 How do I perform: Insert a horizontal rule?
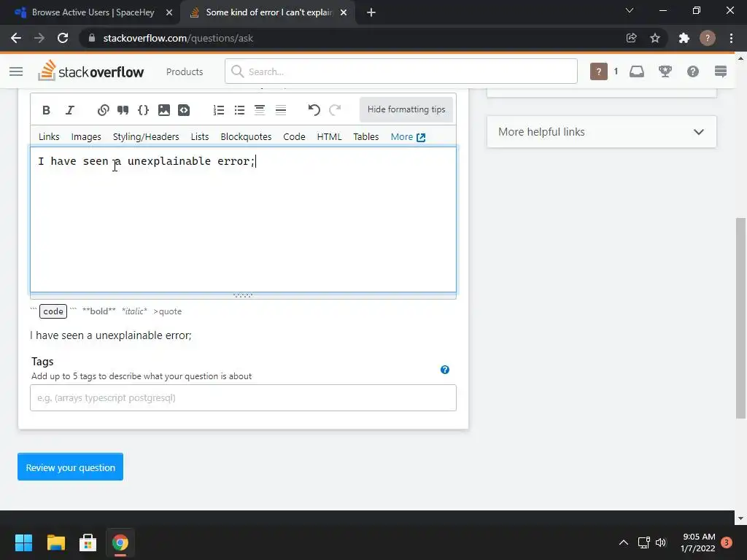click(x=281, y=110)
